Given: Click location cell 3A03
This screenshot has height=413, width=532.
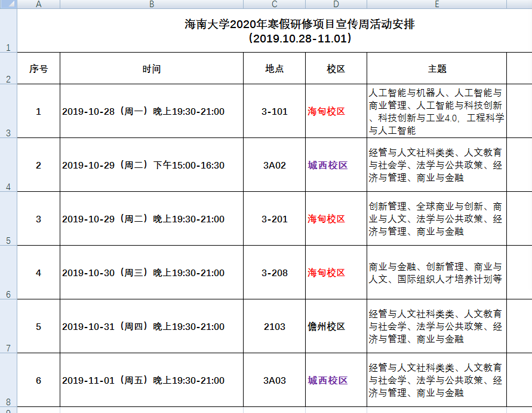Looking at the screenshot, I should (275, 380).
